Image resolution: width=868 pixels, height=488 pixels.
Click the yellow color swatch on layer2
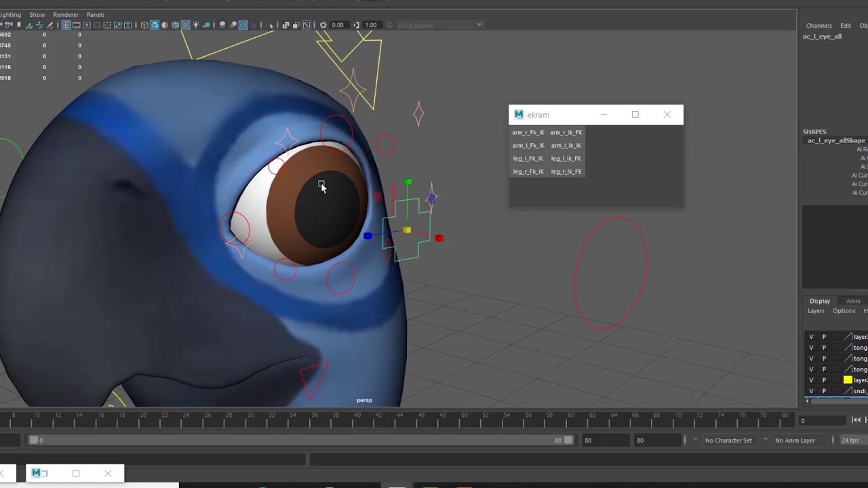pos(848,380)
